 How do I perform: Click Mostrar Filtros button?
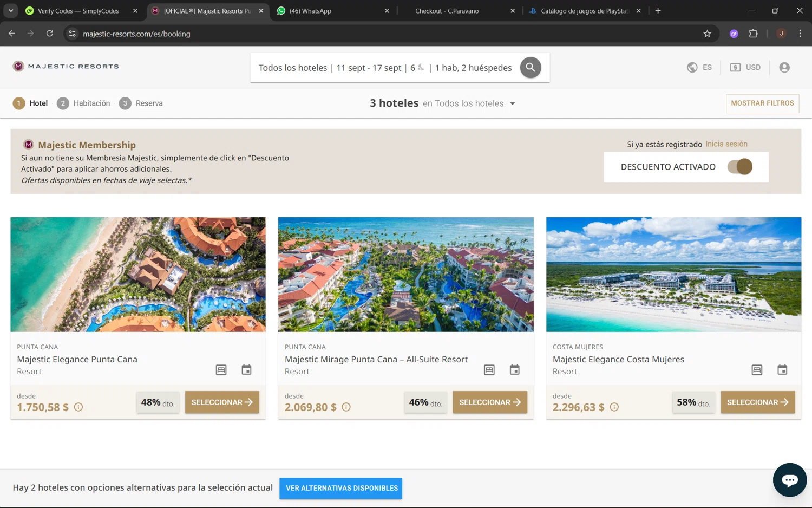click(762, 103)
